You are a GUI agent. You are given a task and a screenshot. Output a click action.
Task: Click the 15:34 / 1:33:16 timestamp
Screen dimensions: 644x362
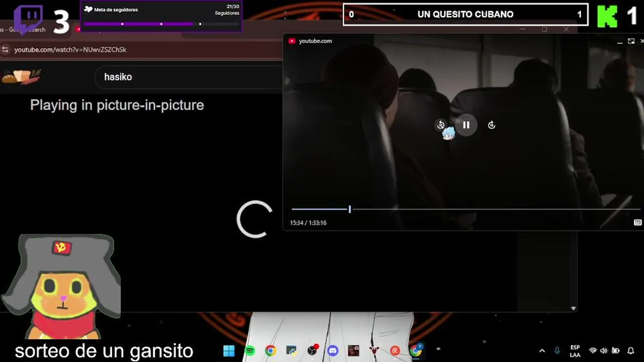308,223
